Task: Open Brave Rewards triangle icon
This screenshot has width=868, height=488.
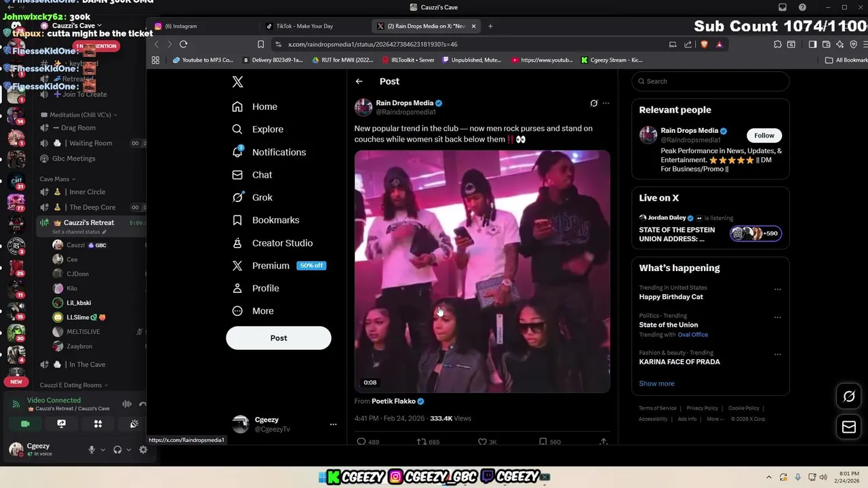Action: click(x=719, y=44)
